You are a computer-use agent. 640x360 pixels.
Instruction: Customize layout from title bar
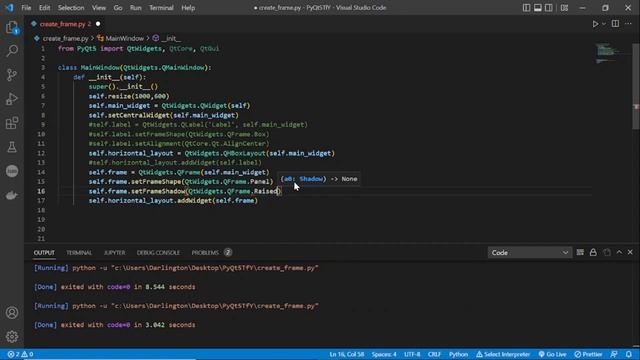click(564, 8)
